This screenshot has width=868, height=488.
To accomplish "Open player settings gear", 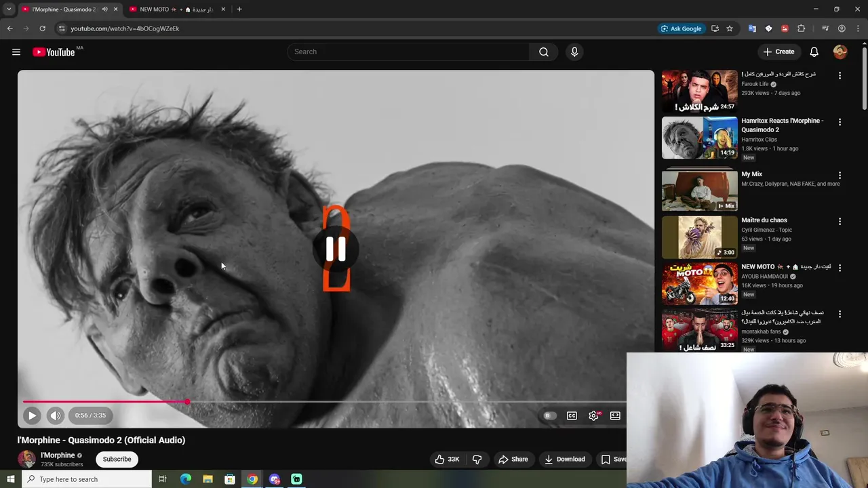I will [x=593, y=415].
